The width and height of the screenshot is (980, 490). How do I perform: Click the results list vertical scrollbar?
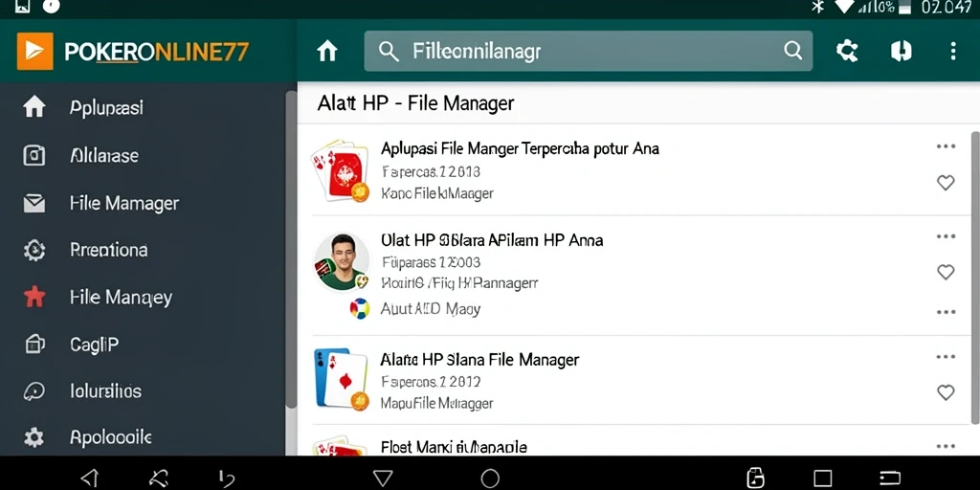pyautogui.click(x=974, y=278)
